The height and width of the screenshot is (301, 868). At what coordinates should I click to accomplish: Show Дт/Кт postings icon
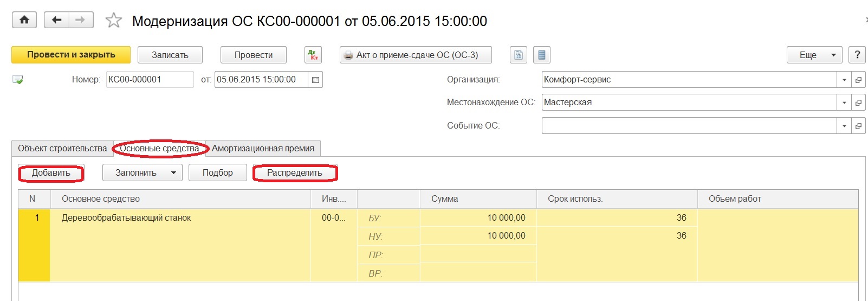313,55
